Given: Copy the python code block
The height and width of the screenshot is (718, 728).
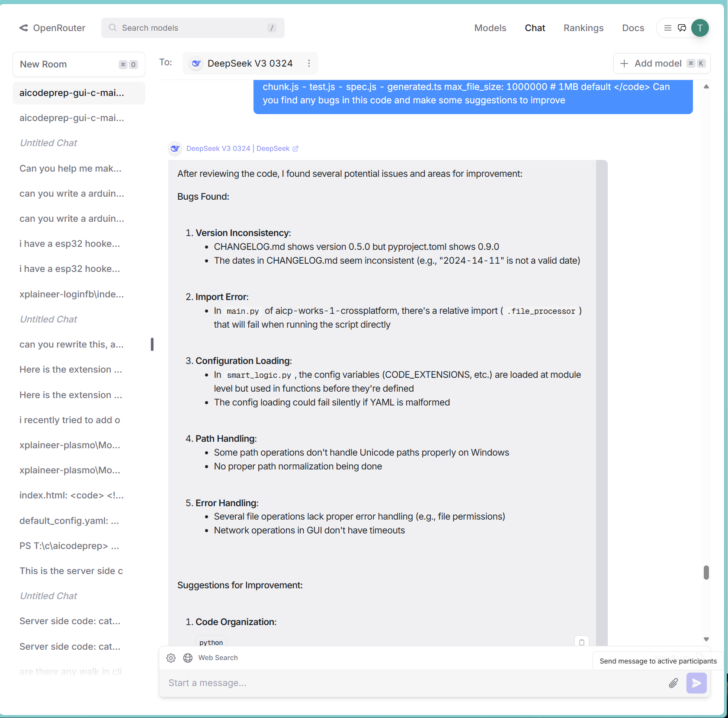Looking at the screenshot, I should click(x=582, y=642).
